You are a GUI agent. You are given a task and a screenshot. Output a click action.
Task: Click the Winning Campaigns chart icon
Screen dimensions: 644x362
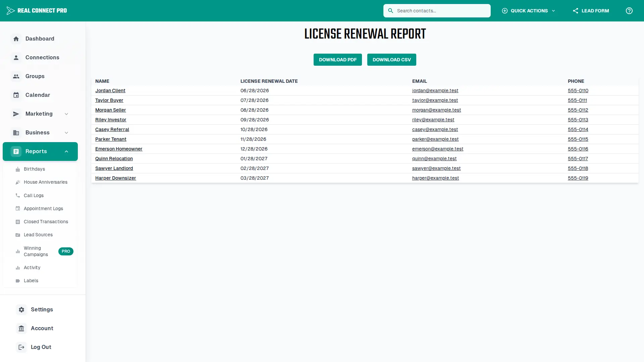pos(18,251)
